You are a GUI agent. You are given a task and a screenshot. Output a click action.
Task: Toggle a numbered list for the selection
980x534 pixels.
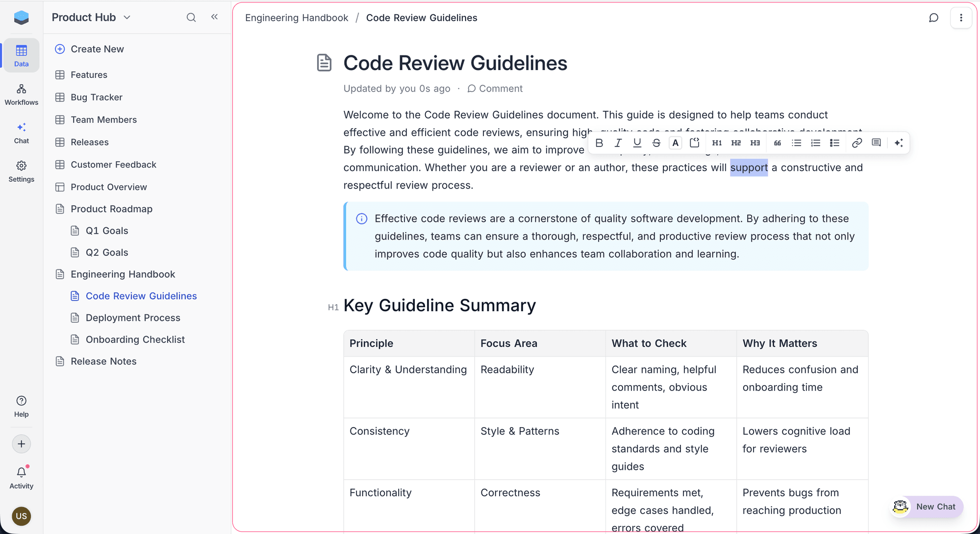815,143
